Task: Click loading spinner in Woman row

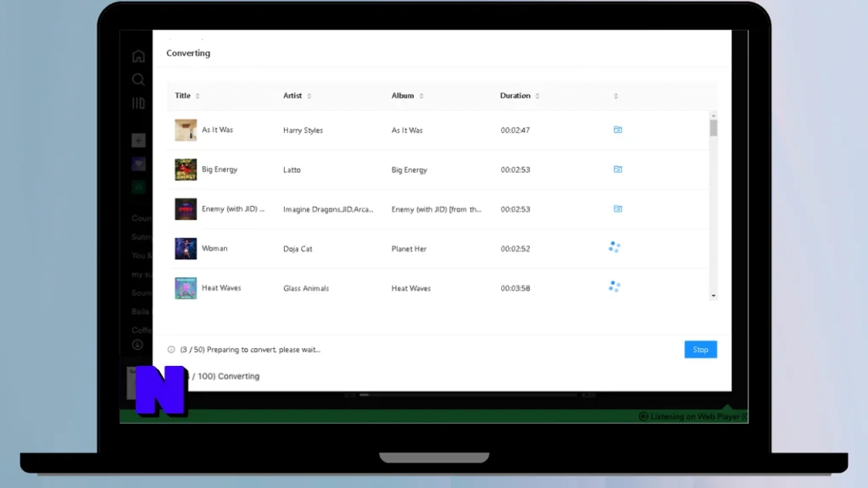Action: click(x=615, y=247)
